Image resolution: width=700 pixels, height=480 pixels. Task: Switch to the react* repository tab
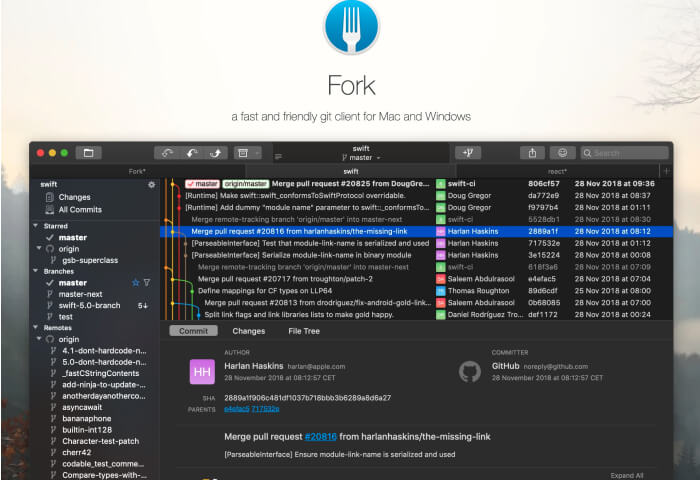pyautogui.click(x=557, y=171)
